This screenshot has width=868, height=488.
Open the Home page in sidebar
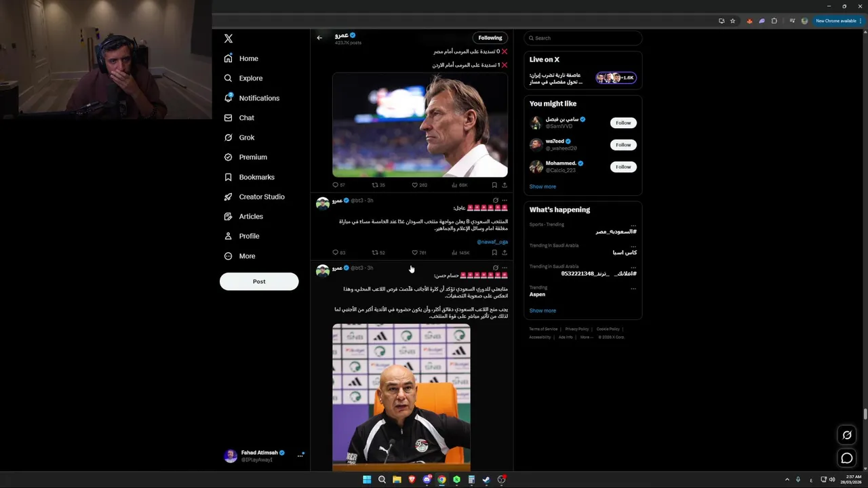coord(241,58)
